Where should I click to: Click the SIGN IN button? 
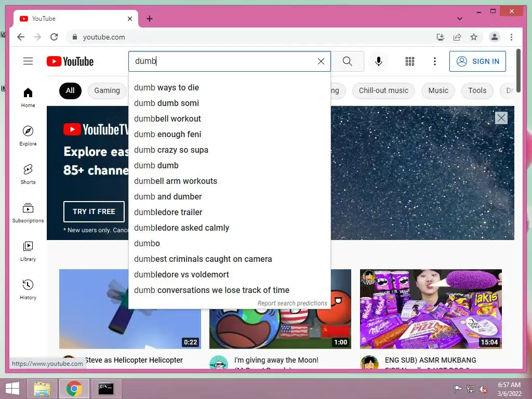[477, 61]
